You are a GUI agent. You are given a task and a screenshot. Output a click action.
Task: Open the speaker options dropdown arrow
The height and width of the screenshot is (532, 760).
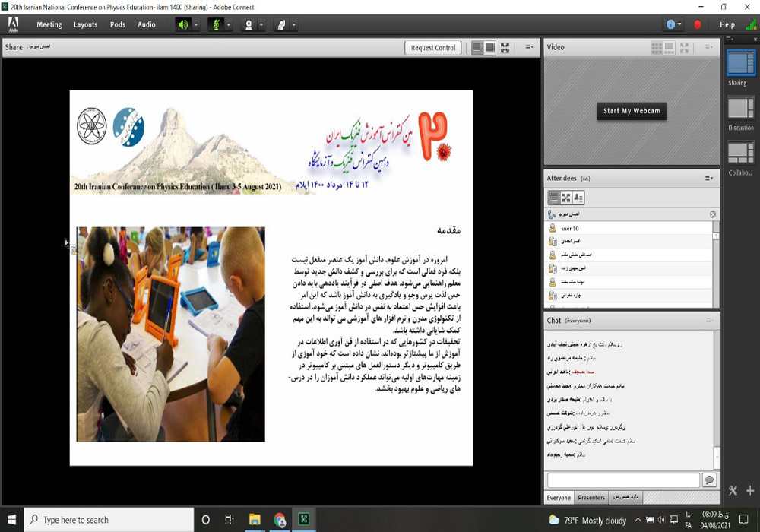pyautogui.click(x=196, y=24)
